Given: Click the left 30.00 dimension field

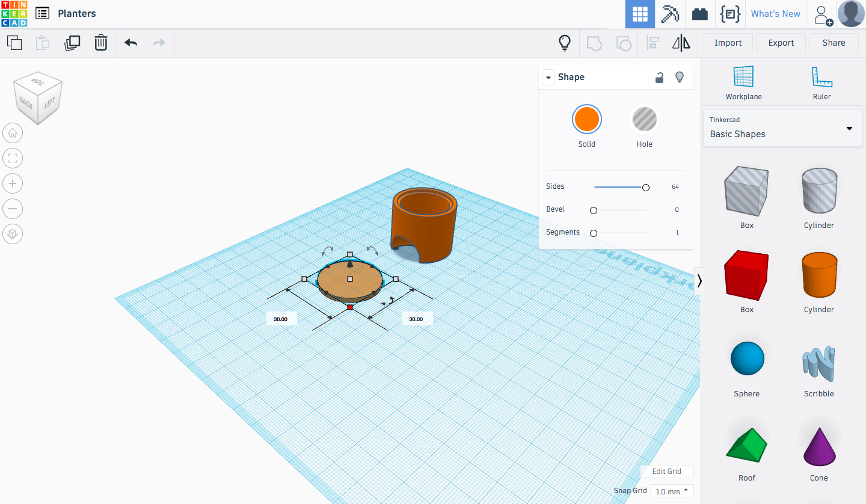Looking at the screenshot, I should (281, 319).
